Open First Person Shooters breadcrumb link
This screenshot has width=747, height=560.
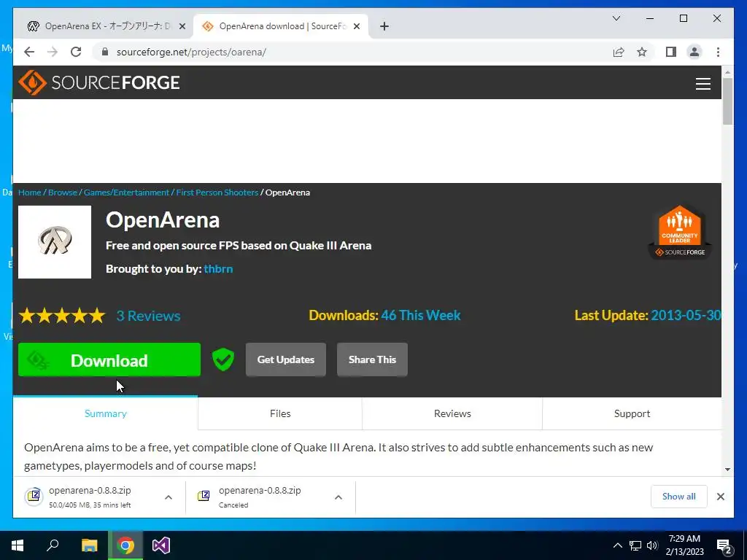tap(217, 192)
